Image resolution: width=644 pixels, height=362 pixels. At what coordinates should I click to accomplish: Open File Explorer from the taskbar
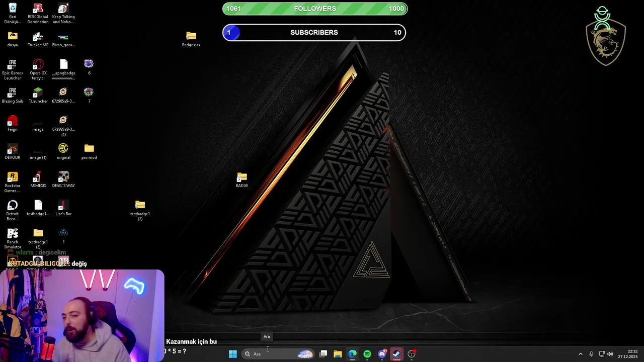[x=338, y=354]
